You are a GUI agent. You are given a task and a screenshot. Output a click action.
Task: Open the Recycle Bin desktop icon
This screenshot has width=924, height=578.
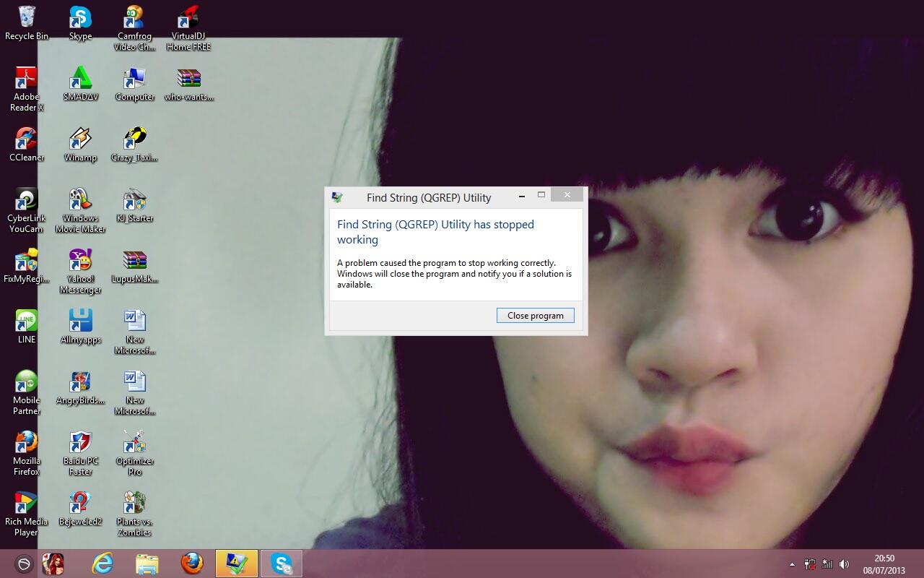27,22
